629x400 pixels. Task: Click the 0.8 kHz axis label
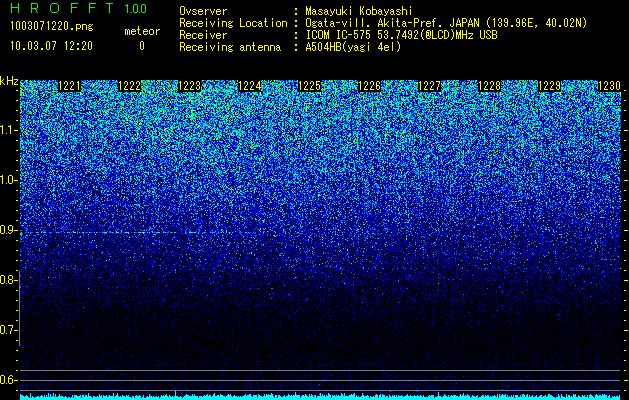click(9, 280)
